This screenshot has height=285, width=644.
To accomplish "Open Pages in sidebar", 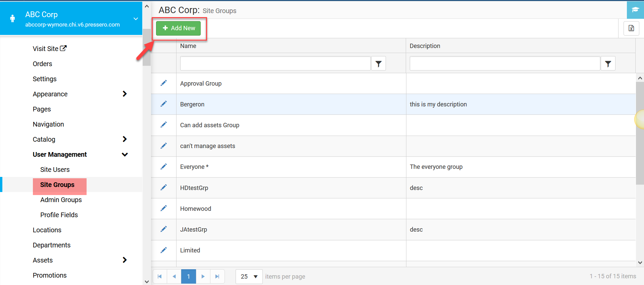I will (x=42, y=109).
